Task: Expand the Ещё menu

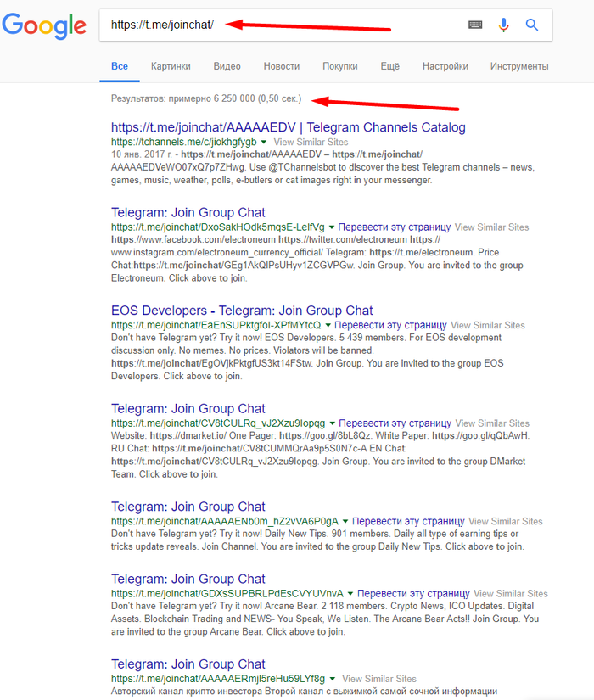Action: click(x=389, y=66)
